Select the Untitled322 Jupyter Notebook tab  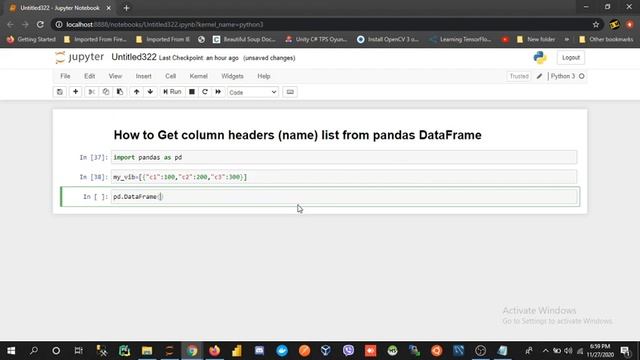coord(60,8)
